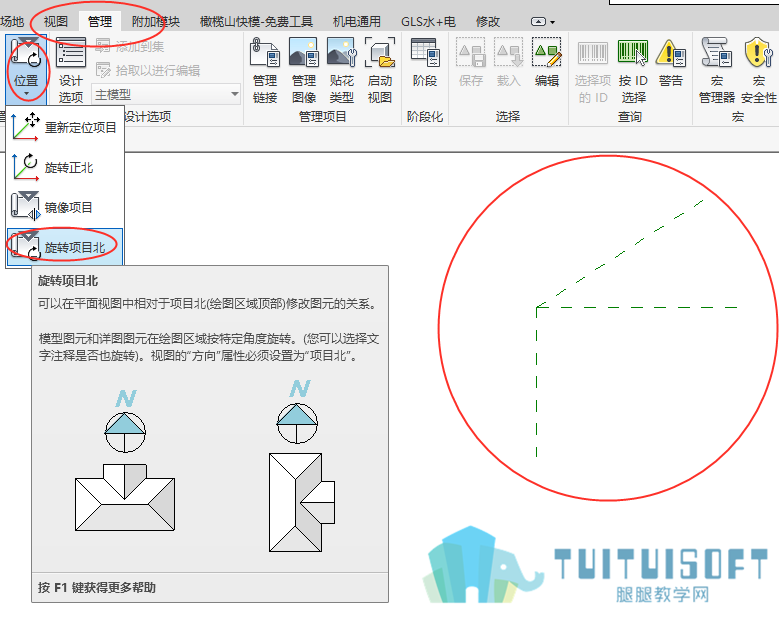The width and height of the screenshot is (779, 619).
Task: Open the 警告 (Warnings) tool
Action: pos(671,62)
